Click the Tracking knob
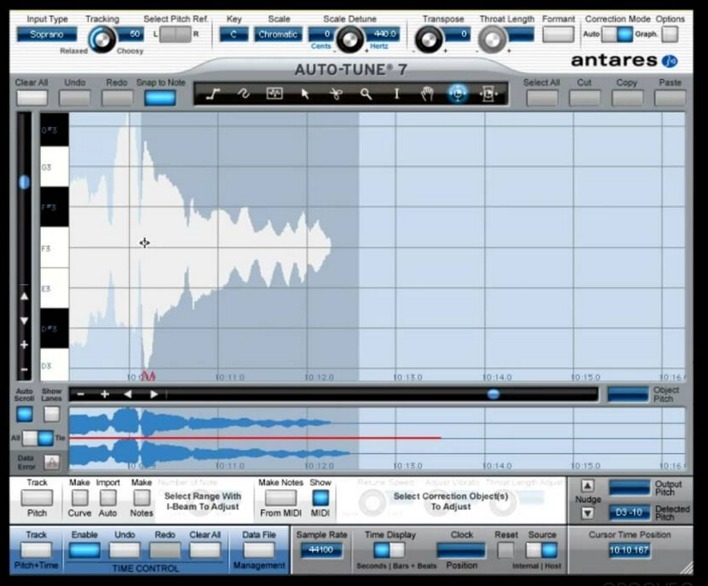 tap(102, 40)
